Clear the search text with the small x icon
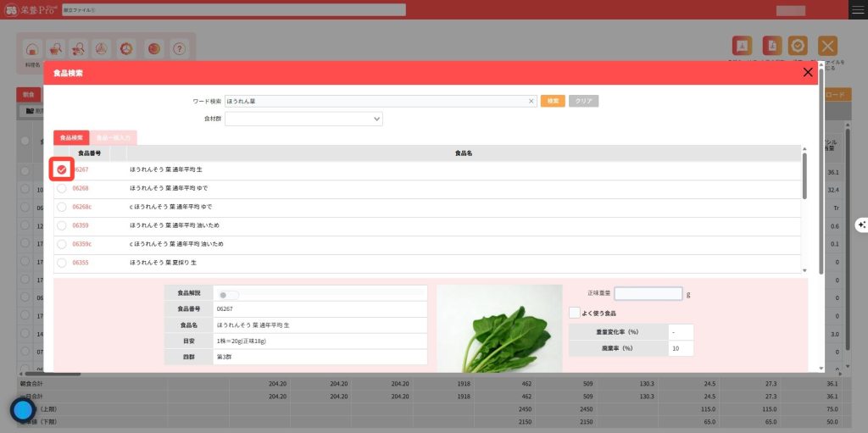Image resolution: width=868 pixels, height=433 pixels. tap(531, 101)
